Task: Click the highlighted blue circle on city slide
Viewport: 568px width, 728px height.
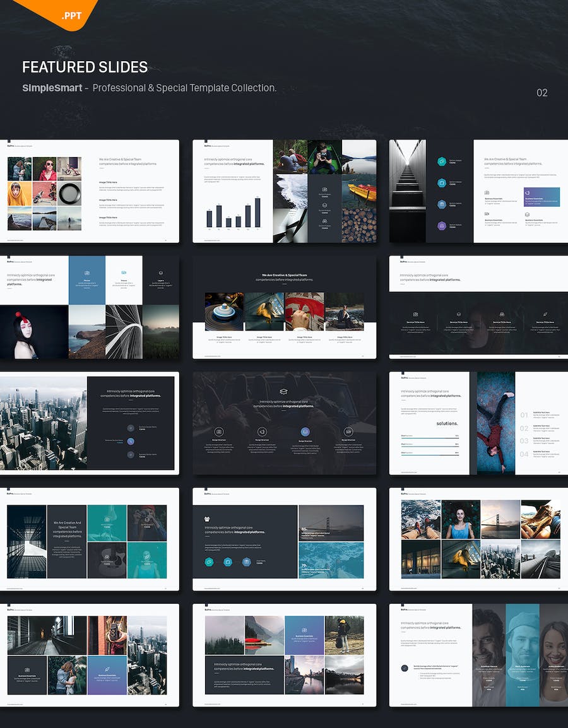Action: click(131, 441)
